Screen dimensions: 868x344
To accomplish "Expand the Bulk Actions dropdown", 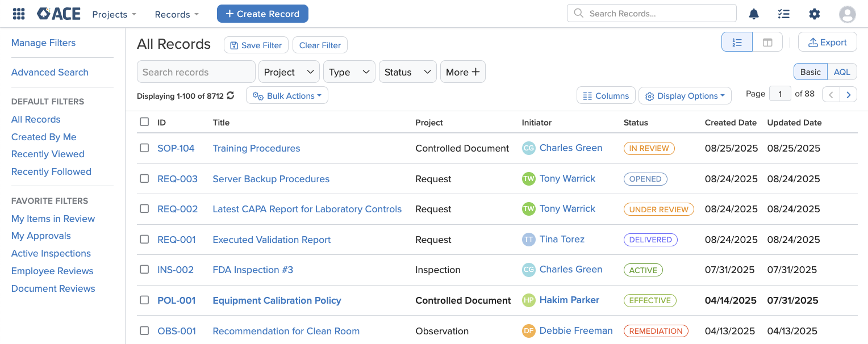I will click(x=287, y=96).
